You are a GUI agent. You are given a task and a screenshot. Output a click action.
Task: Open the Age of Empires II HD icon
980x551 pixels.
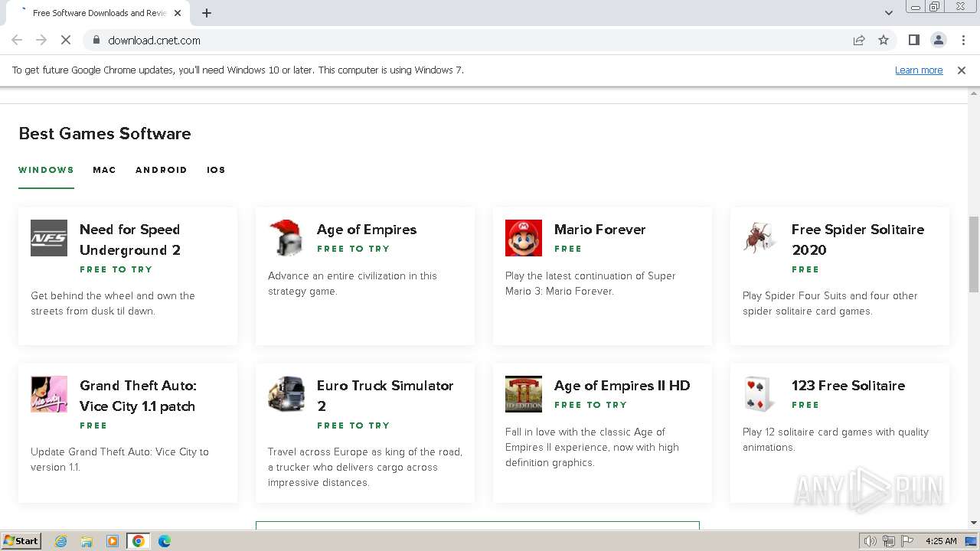(524, 394)
